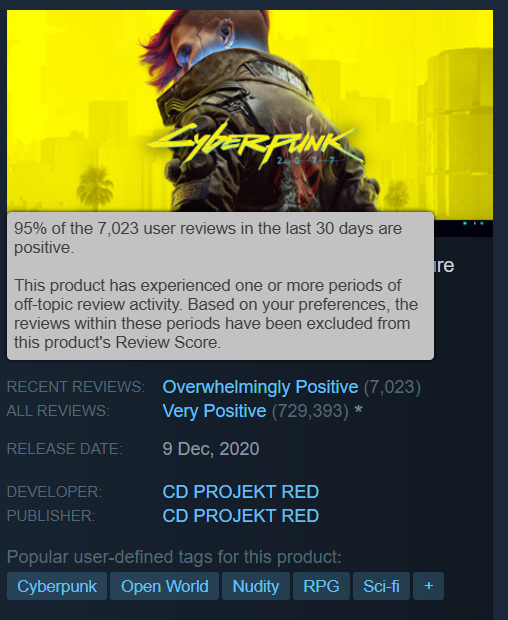Expand more tags with the plus button

pos(428,586)
